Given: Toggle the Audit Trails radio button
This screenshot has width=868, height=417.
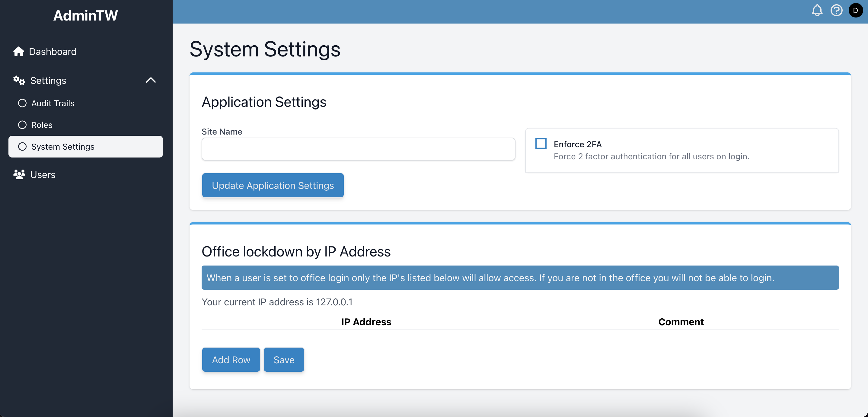Looking at the screenshot, I should 22,103.
